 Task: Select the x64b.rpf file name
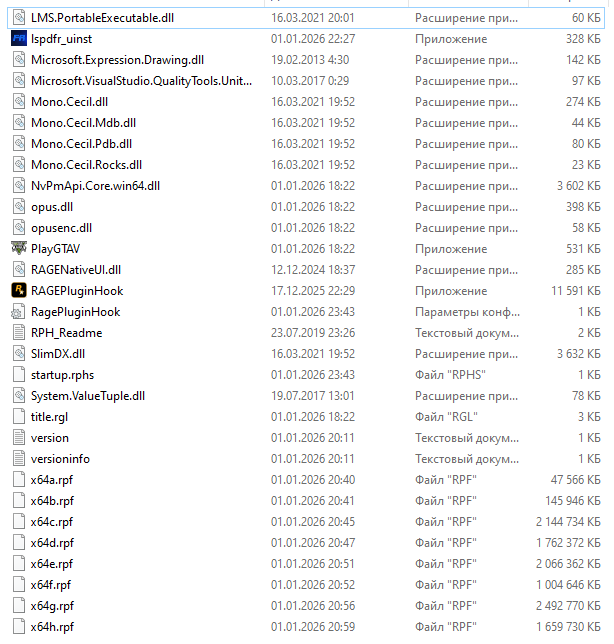(x=52, y=501)
